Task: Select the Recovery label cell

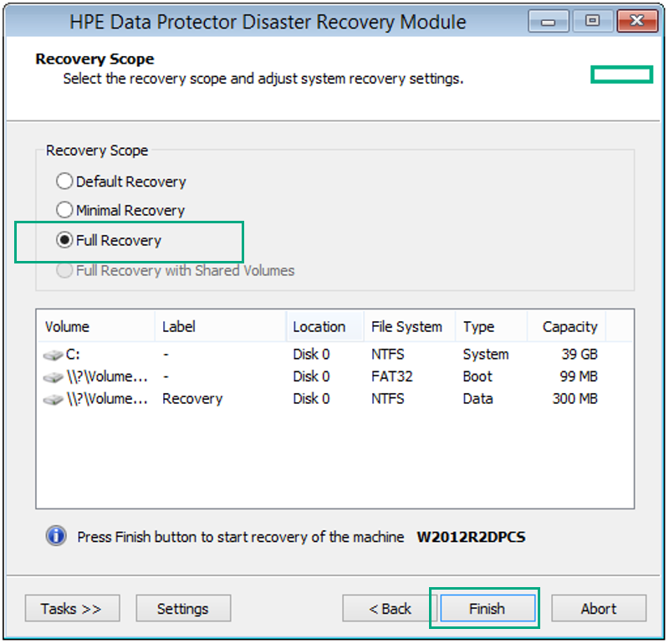Action: [x=192, y=399]
